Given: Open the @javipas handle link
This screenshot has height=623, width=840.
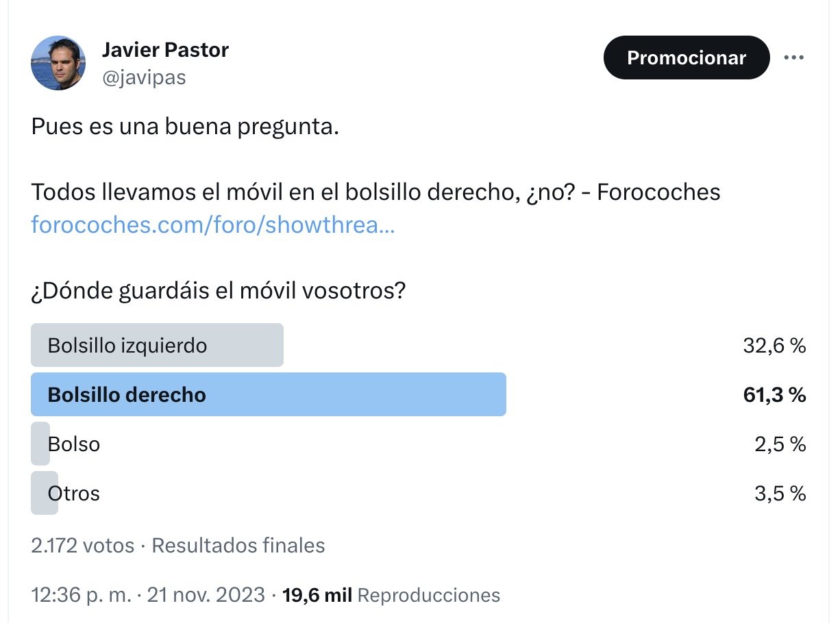Looking at the screenshot, I should [144, 77].
